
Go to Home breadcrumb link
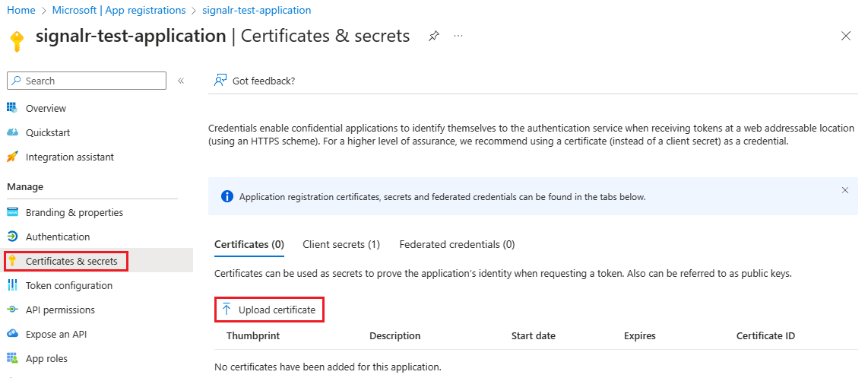click(21, 10)
